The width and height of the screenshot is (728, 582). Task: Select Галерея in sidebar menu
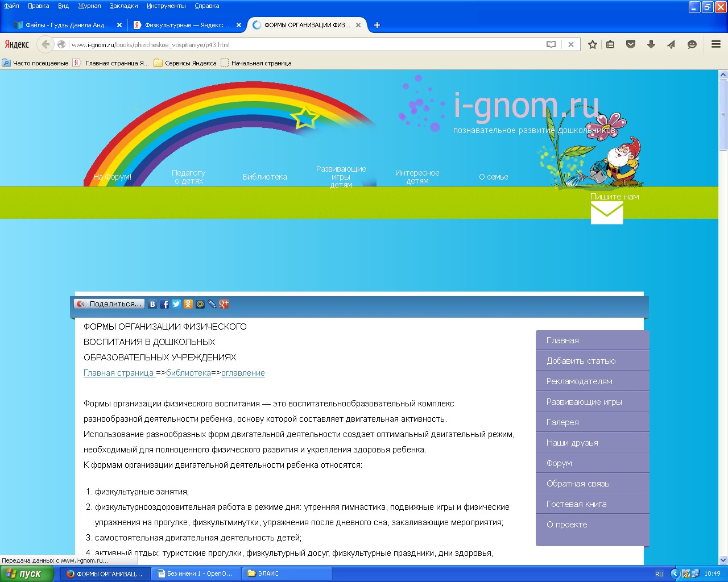(593, 422)
